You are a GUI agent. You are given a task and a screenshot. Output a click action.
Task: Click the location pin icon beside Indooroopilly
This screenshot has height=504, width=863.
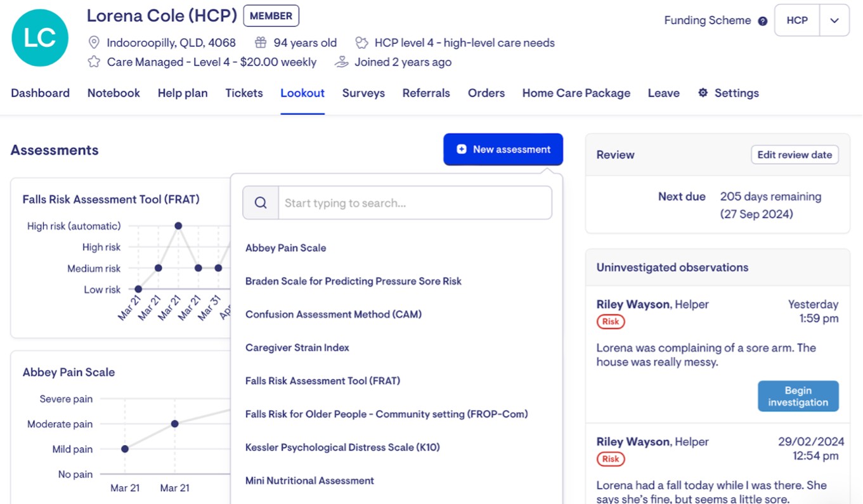point(94,43)
